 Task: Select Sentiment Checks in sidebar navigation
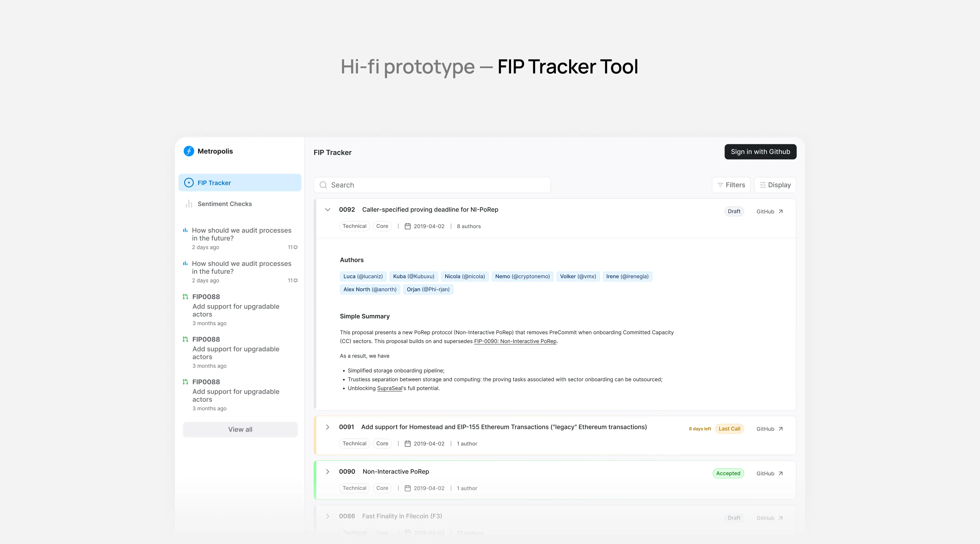[224, 204]
